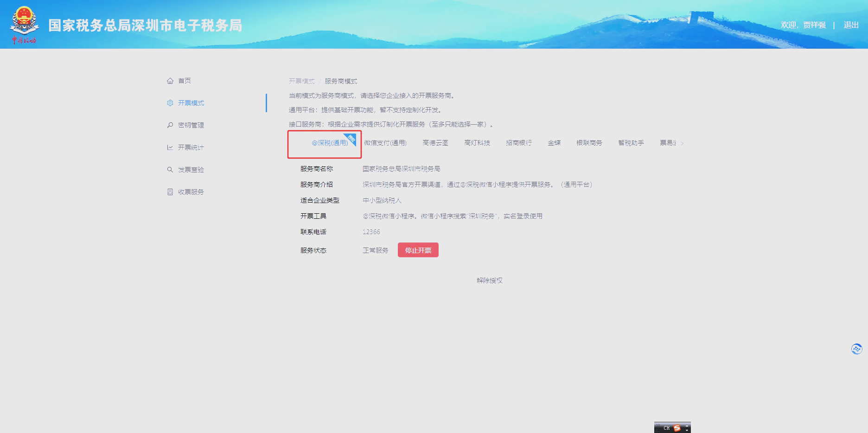
Task: Select the magnifier icon beside 发票查验
Action: pos(170,169)
